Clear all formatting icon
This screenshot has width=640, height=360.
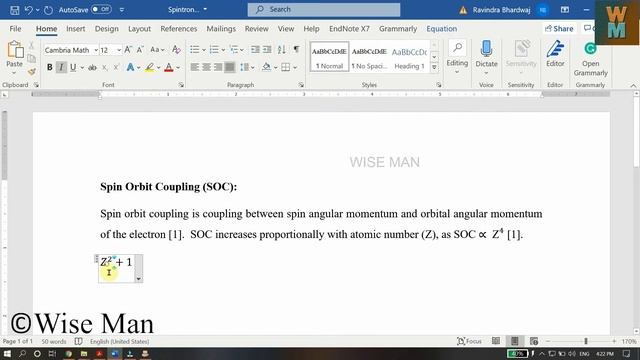click(176, 50)
